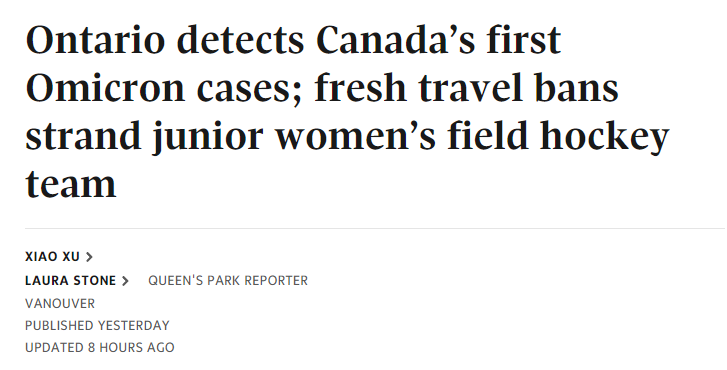Viewport: 727px width, 370px height.
Task: Click the word travel in the headline
Action: click(x=471, y=88)
